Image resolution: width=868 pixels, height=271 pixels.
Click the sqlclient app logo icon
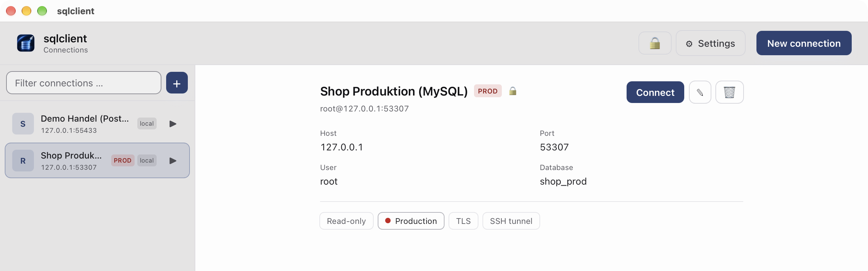(26, 43)
